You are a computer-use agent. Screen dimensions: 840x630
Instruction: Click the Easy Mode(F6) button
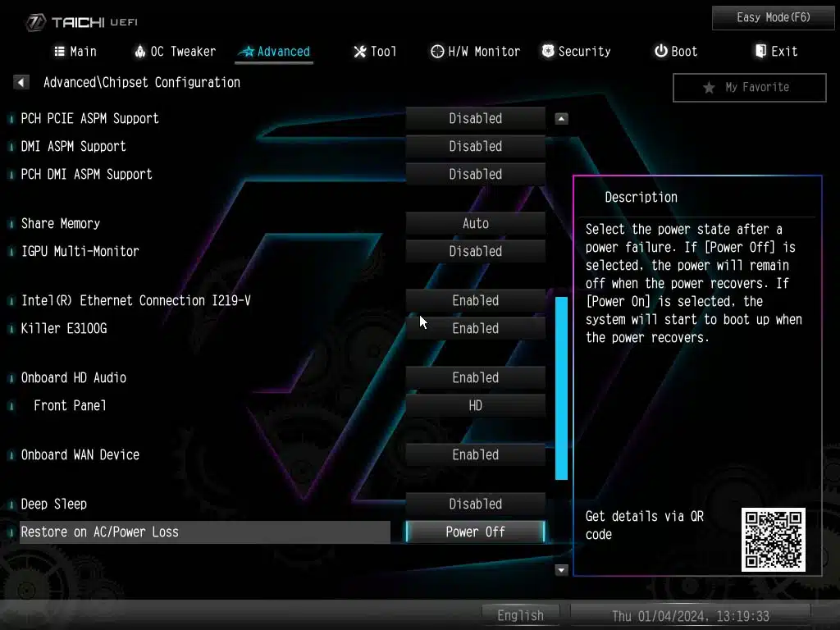tap(774, 17)
